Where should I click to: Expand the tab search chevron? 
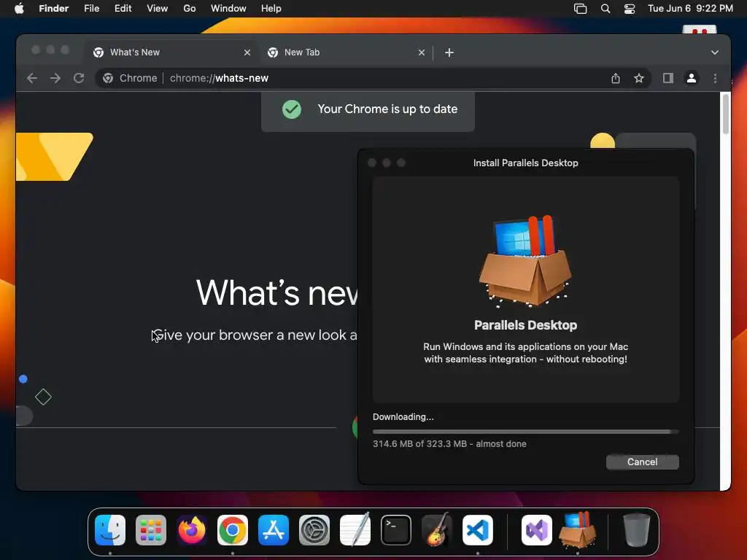[715, 52]
